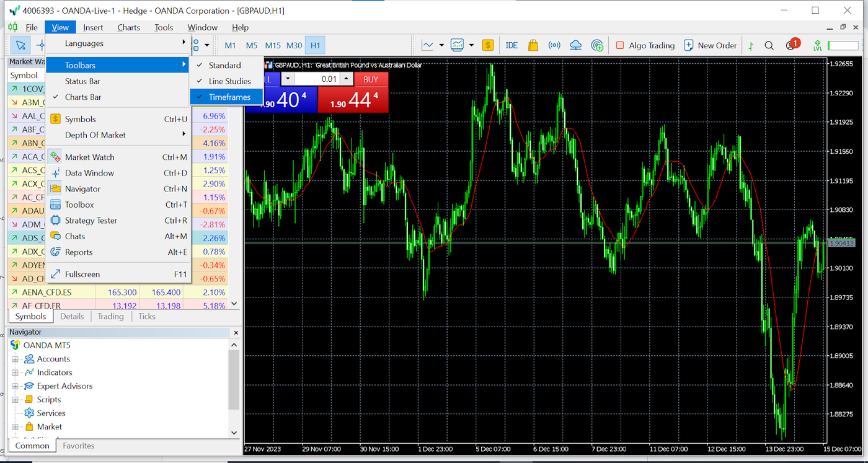
Task: Click the Algo Trading red square toggle
Action: [x=620, y=45]
